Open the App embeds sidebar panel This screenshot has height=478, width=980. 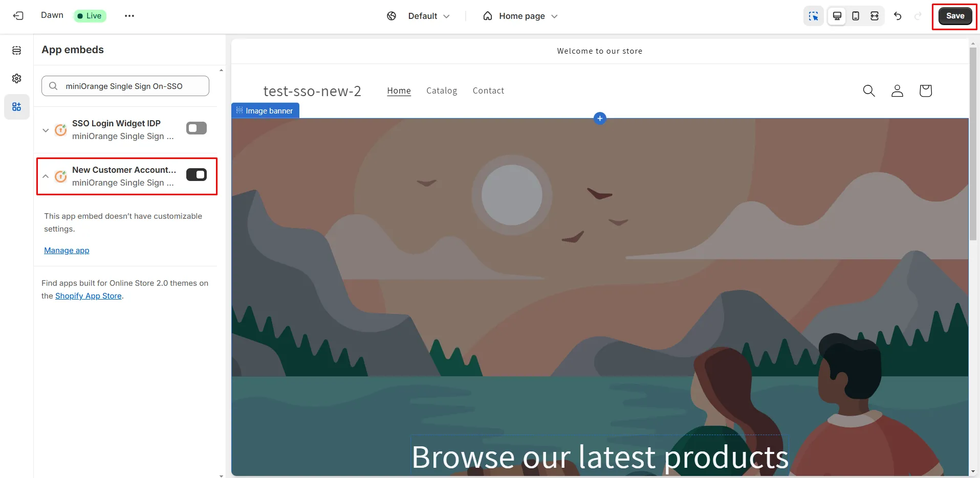[x=17, y=106]
